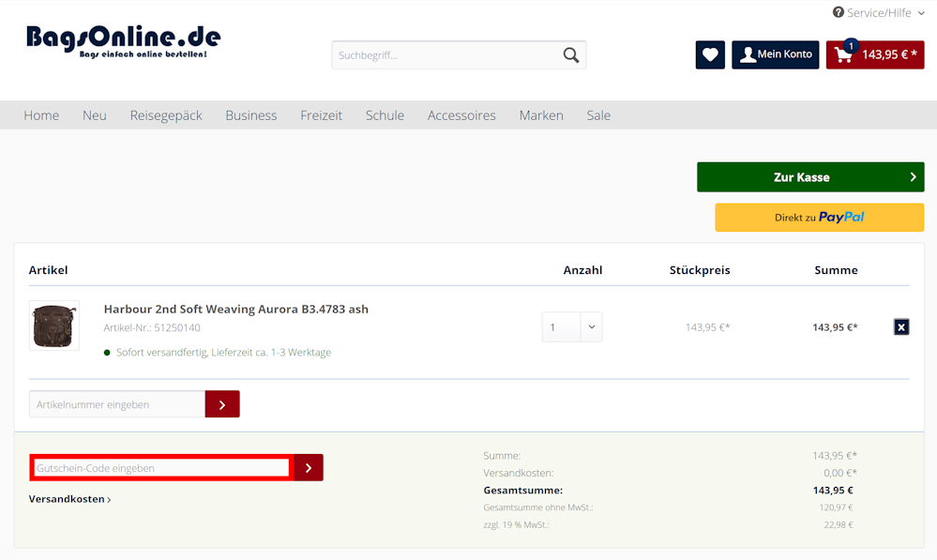Remove Harbour 2nd bag with X button
Viewport: 937px width, 560px height.
click(901, 327)
